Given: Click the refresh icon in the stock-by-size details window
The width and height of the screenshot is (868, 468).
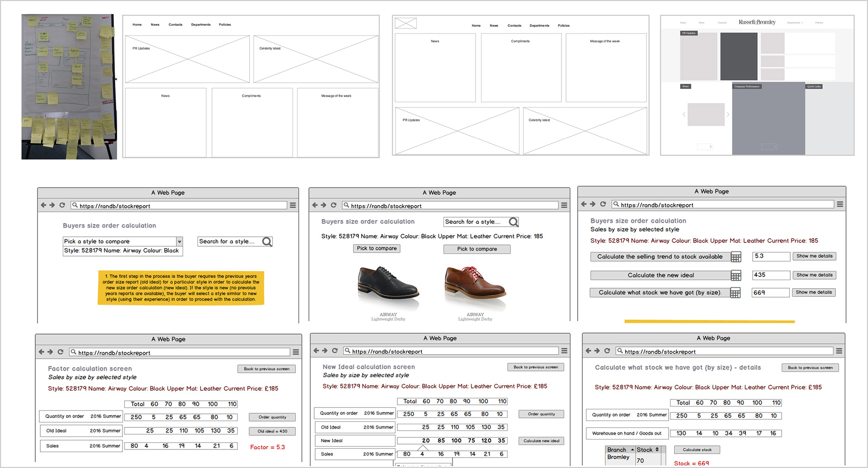Looking at the screenshot, I should tap(607, 351).
